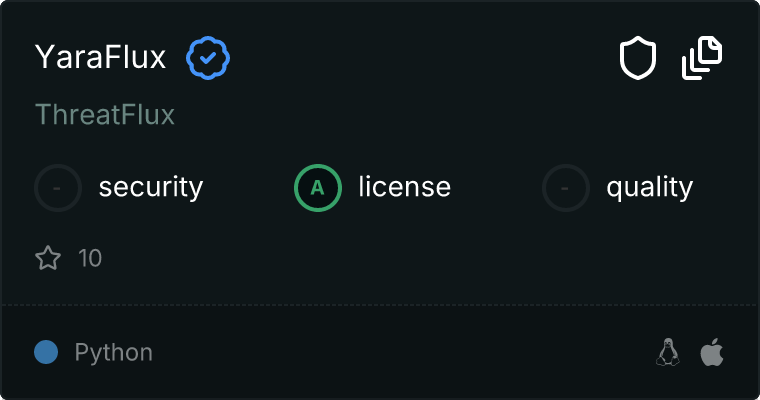
Task: Open the ThreatFlux author link
Action: point(105,115)
